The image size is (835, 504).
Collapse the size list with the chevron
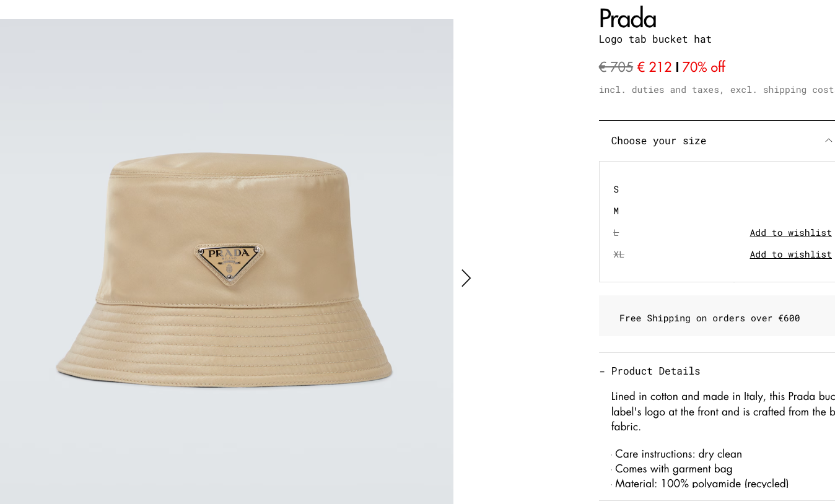(828, 141)
